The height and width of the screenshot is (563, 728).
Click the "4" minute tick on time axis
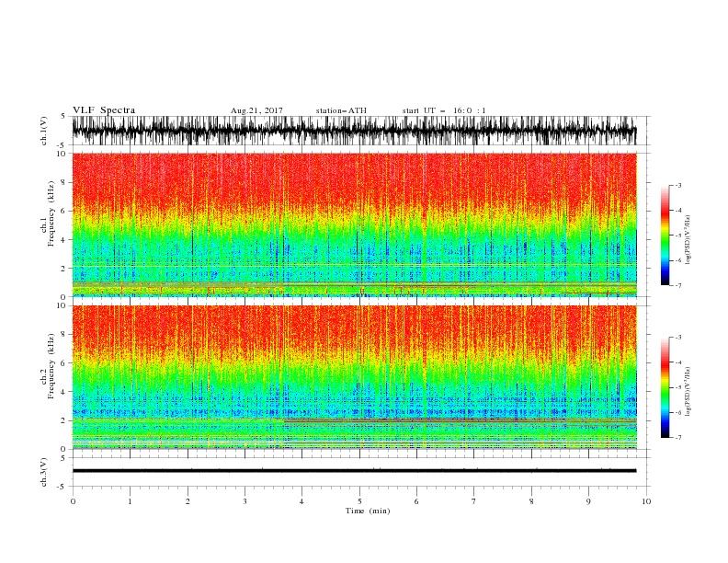coord(301,501)
